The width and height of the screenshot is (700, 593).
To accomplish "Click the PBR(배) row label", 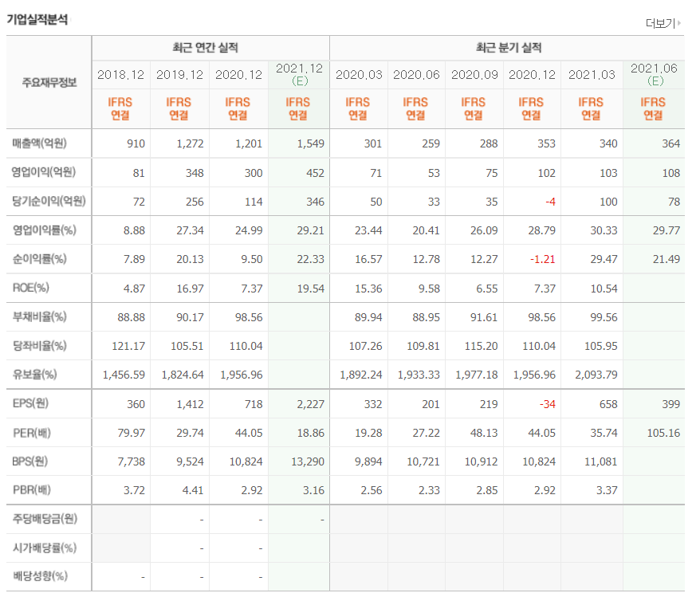I will (x=32, y=490).
